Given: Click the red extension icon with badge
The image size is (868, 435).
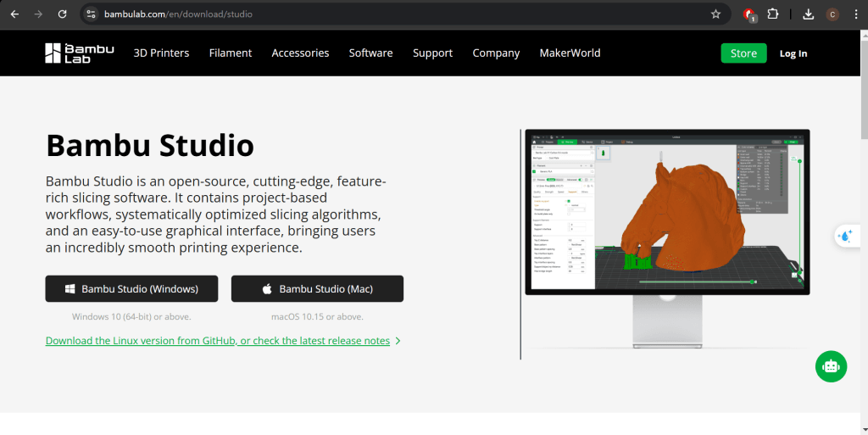Looking at the screenshot, I should 748,14.
